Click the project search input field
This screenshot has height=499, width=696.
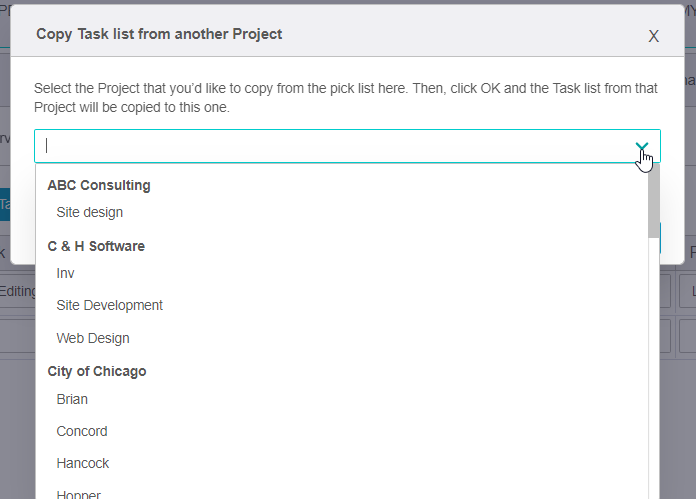pyautogui.click(x=330, y=146)
